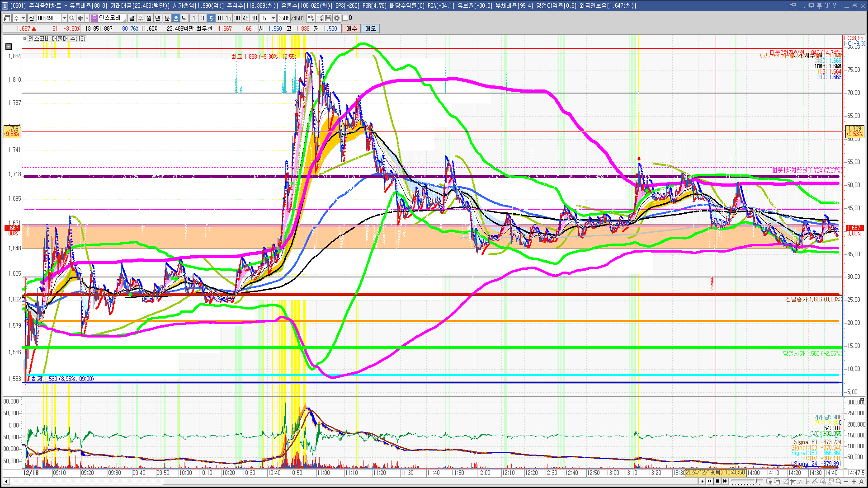
Task: Select the 10 interval tab
Action: tap(220, 18)
